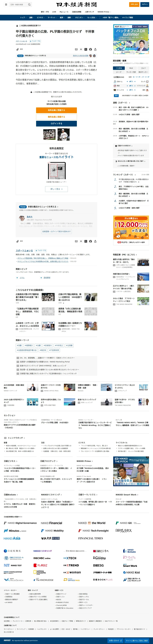Open the バックオフィスDX summer ad banner
153x644 pixels.
[131, 39]
